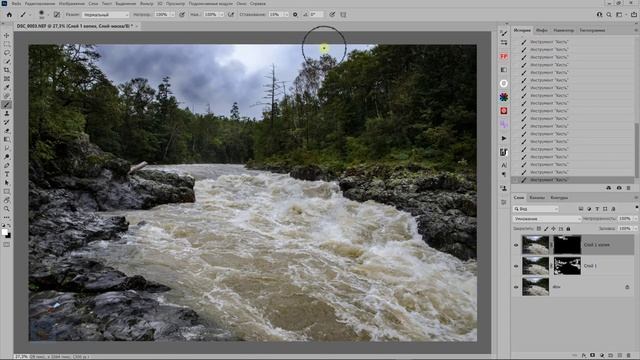
Task: Open layer opacity dropdown arrow
Action: (635, 219)
